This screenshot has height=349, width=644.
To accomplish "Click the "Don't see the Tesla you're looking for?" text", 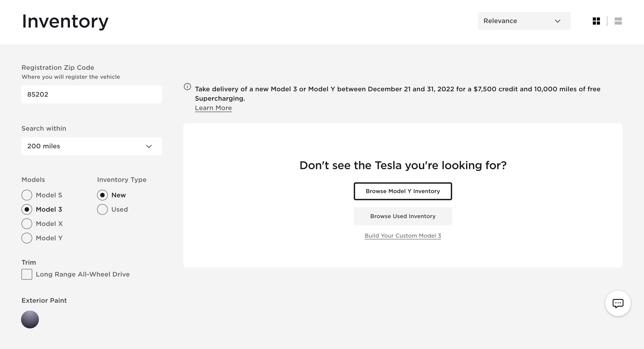I will click(x=403, y=165).
